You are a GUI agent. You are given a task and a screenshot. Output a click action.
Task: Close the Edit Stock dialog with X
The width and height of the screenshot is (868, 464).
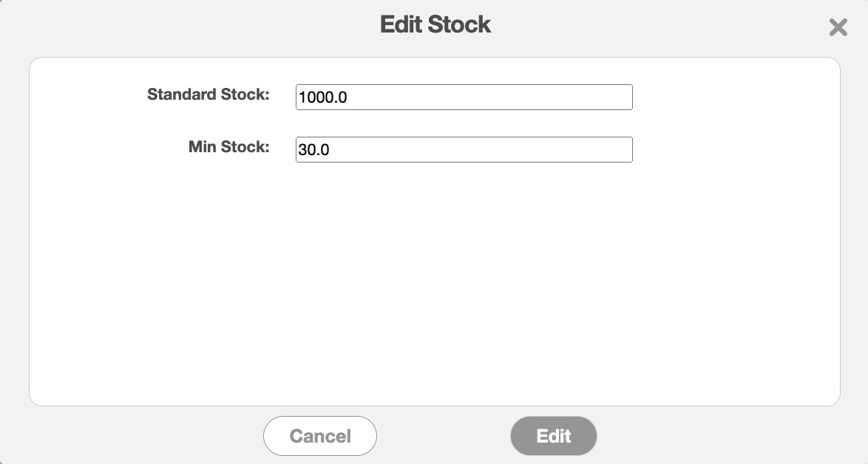pyautogui.click(x=838, y=28)
